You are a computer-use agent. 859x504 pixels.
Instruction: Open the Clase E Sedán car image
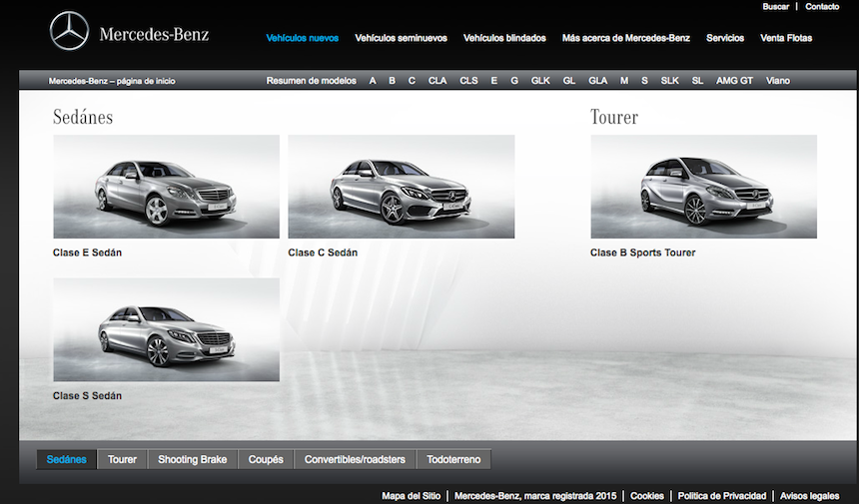166,187
